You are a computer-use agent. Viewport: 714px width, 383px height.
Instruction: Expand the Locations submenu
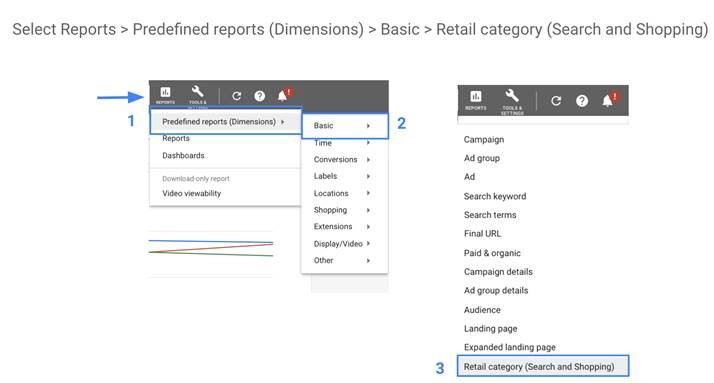(345, 193)
